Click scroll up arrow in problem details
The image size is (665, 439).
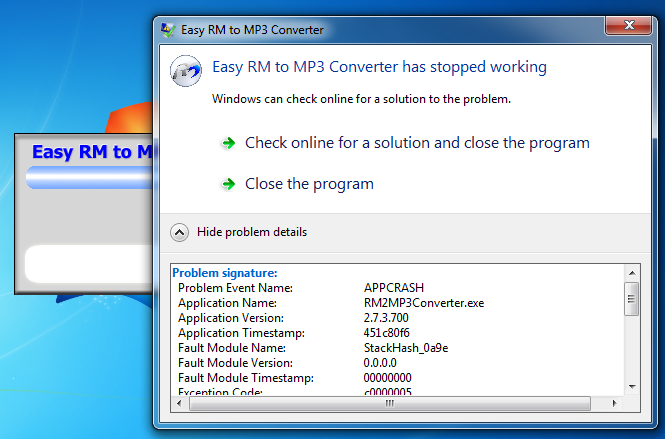[x=632, y=273]
